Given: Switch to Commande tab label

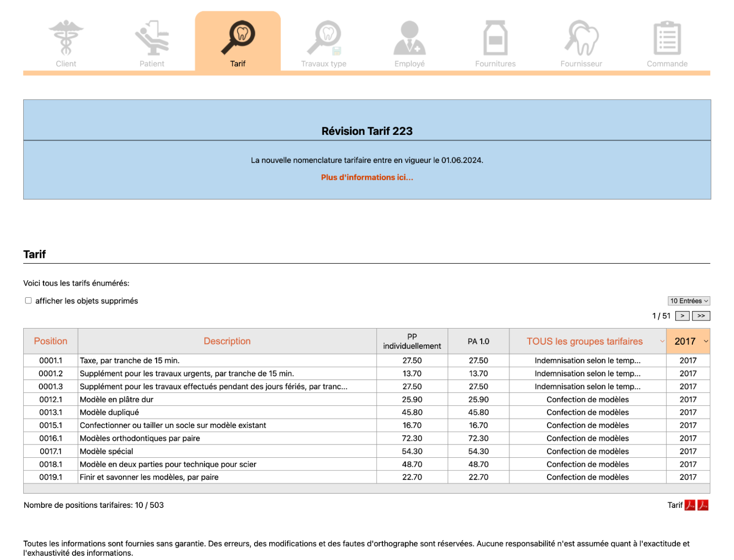Looking at the screenshot, I should tap(667, 64).
